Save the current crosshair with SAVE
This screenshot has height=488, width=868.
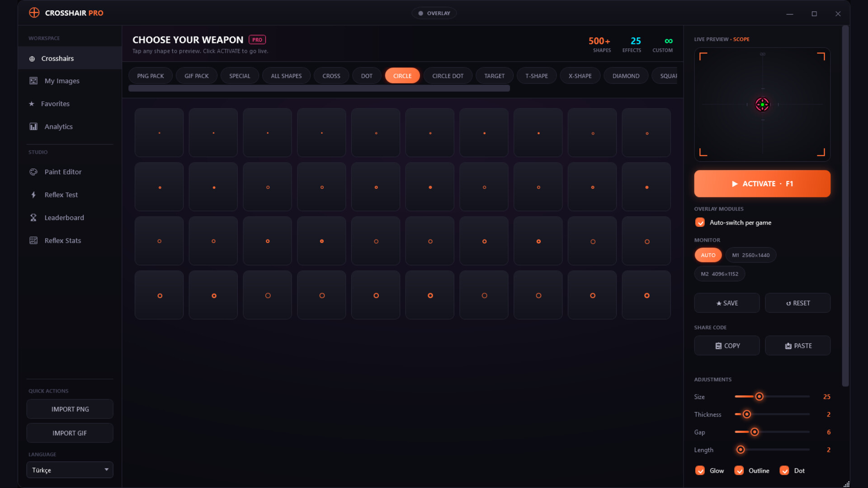[727, 303]
